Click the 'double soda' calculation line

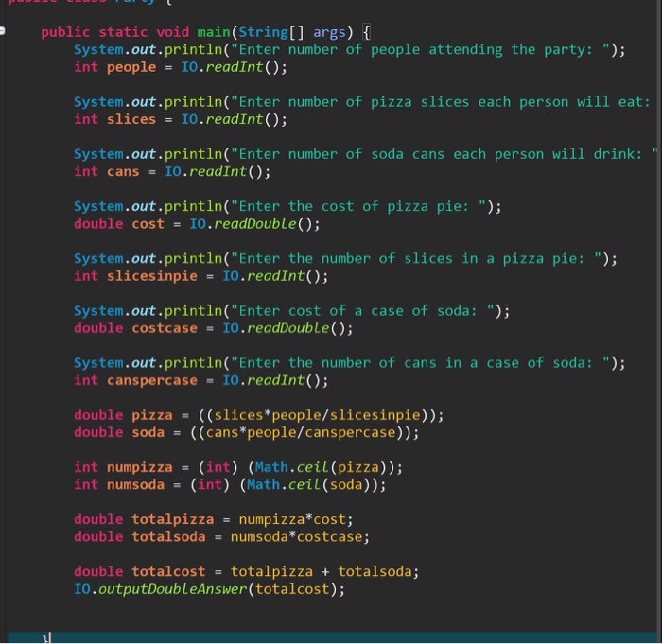point(246,432)
